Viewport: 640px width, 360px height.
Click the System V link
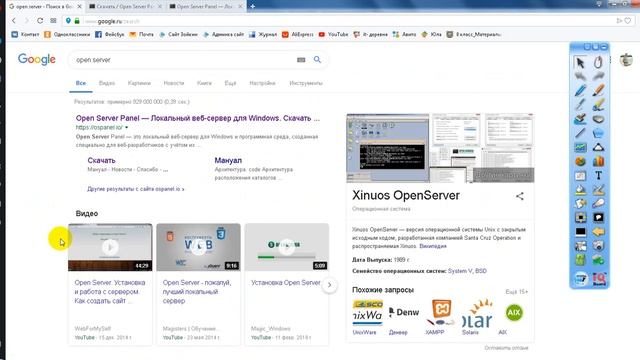[460, 271]
